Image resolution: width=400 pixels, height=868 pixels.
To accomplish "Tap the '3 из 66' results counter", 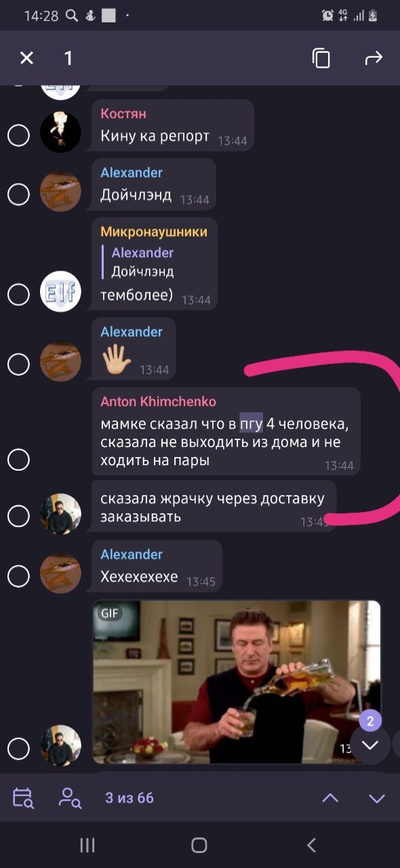I will point(129,798).
